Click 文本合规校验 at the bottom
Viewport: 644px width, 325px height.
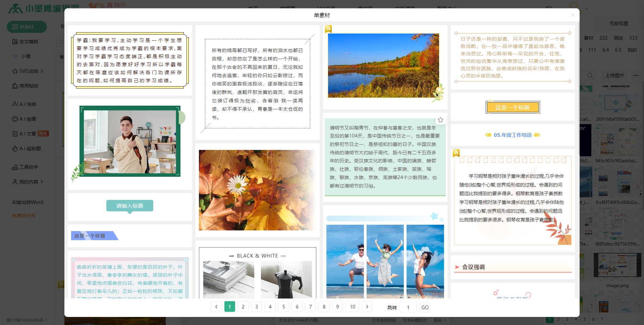pos(384,320)
